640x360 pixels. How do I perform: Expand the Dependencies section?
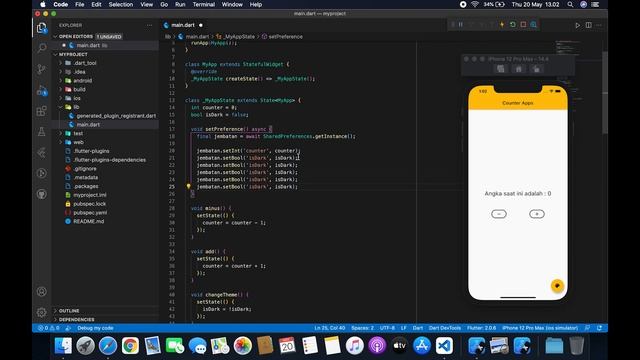coord(105,319)
